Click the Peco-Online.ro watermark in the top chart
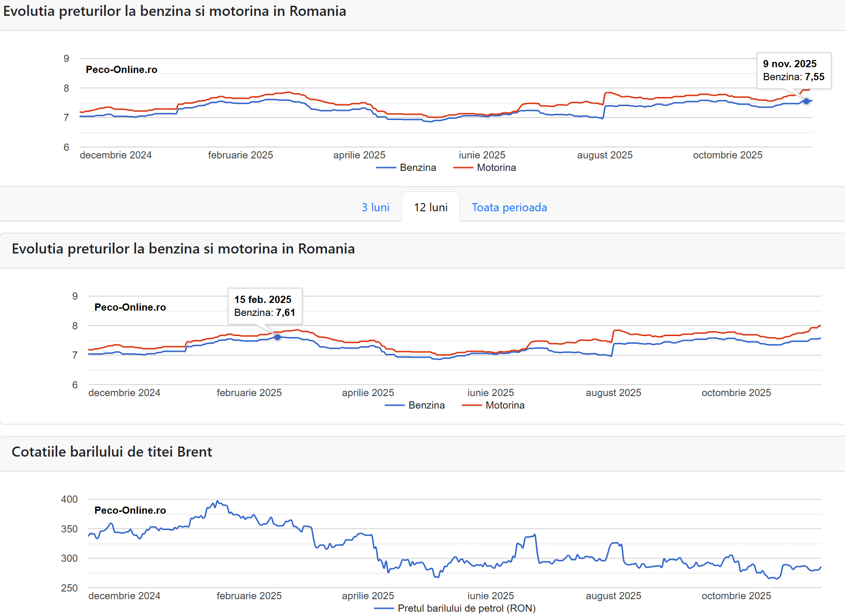 click(122, 70)
